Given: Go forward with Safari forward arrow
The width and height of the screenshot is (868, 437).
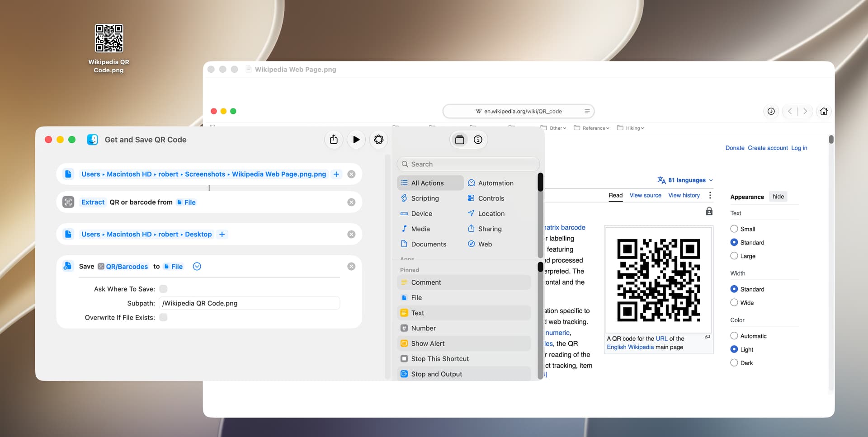Looking at the screenshot, I should 805,112.
